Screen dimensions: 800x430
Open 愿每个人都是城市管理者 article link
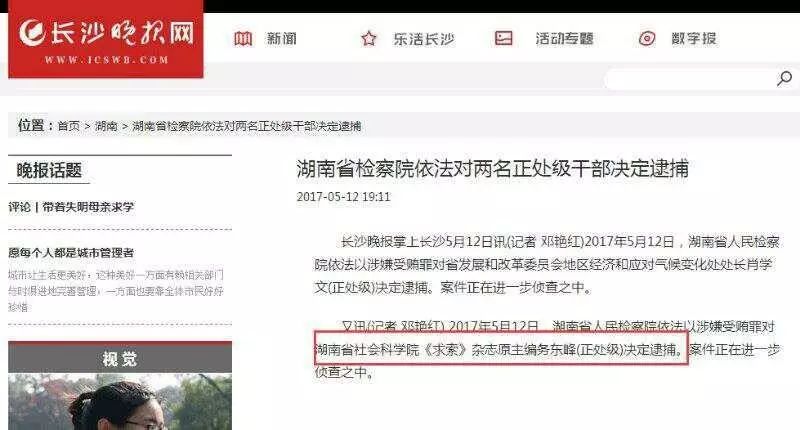(71, 252)
